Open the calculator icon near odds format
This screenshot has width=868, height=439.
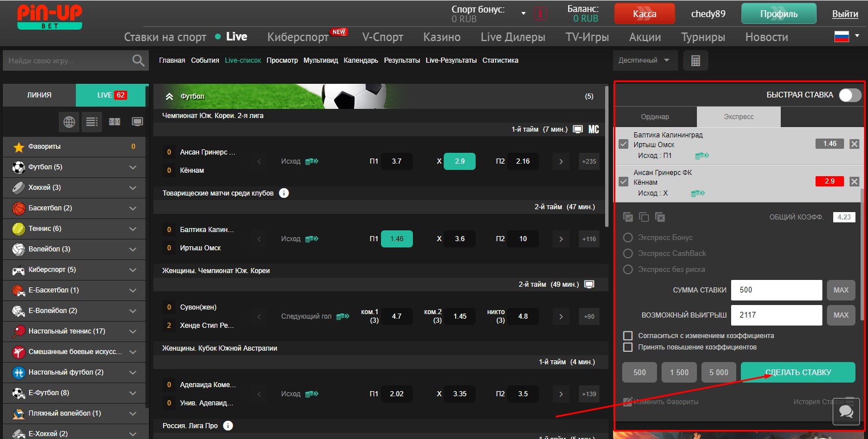pyautogui.click(x=695, y=60)
